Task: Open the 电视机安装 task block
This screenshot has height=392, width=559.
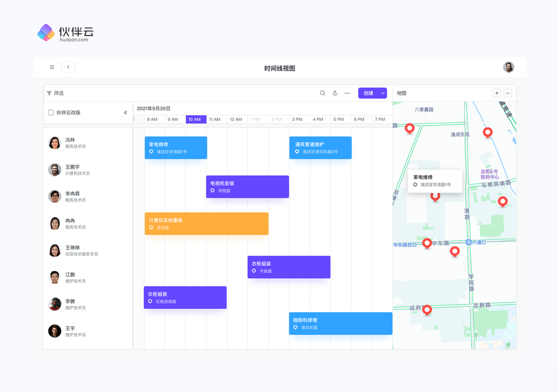Action: (247, 187)
